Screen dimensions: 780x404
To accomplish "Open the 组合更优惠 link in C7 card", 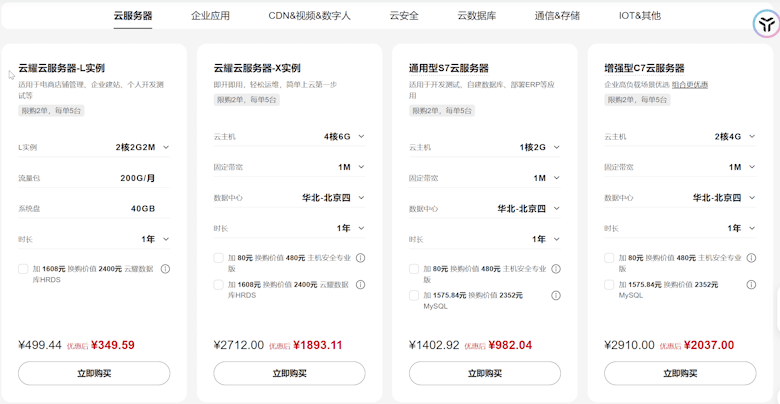I will click(690, 85).
